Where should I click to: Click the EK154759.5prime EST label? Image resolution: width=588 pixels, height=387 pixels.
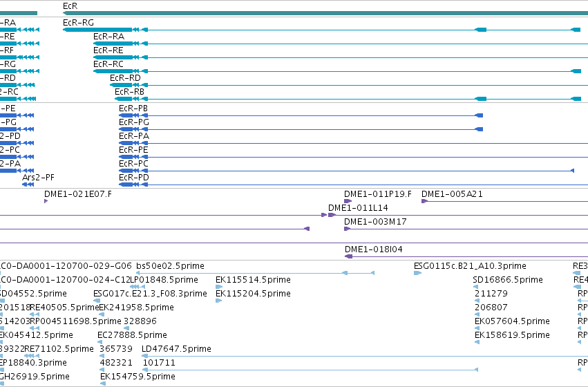click(x=137, y=377)
